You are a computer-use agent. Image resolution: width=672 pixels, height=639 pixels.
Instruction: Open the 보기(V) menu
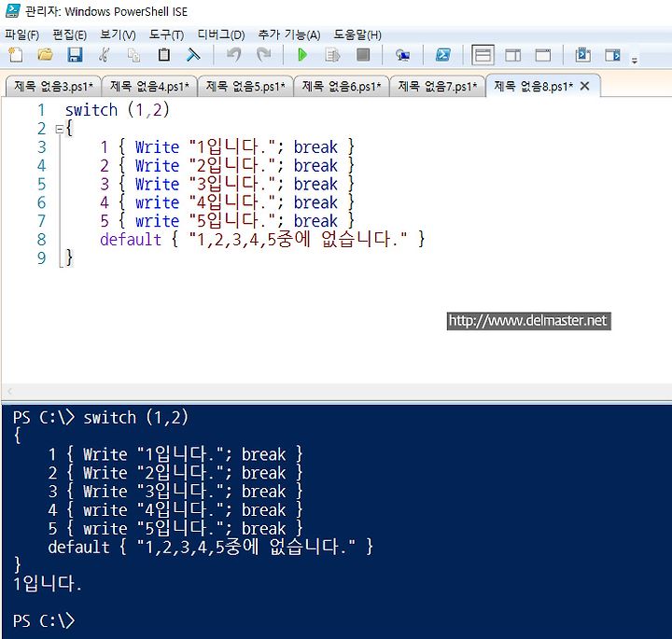point(118,35)
